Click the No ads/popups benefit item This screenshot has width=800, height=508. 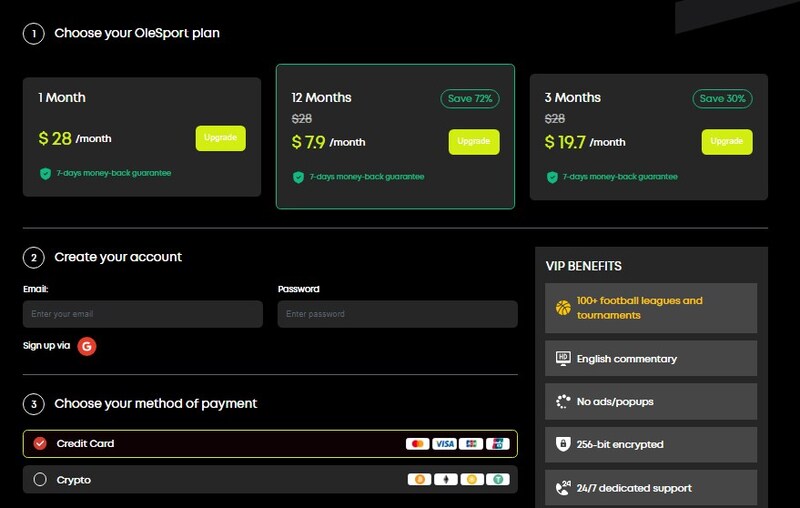click(651, 402)
